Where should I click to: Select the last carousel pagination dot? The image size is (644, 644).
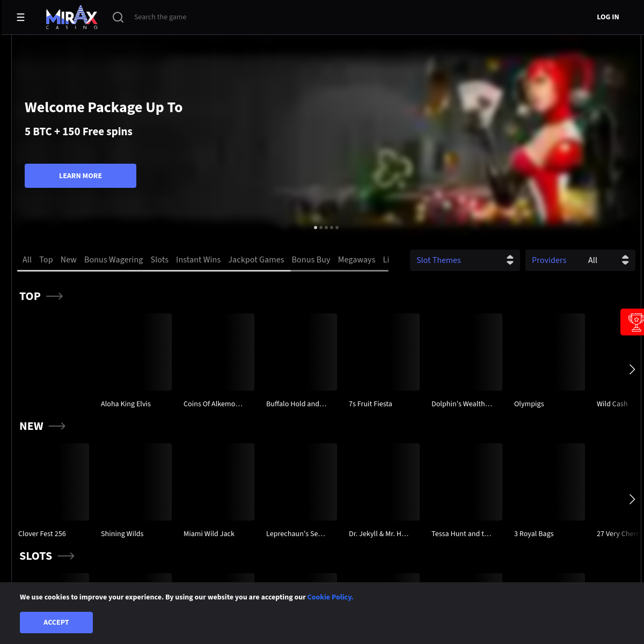(337, 228)
